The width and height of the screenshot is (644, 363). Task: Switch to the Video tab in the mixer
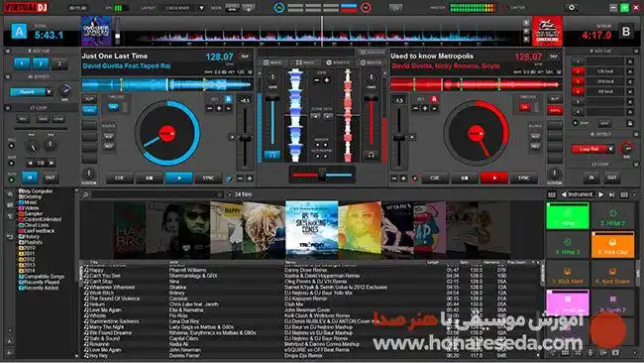305,62
